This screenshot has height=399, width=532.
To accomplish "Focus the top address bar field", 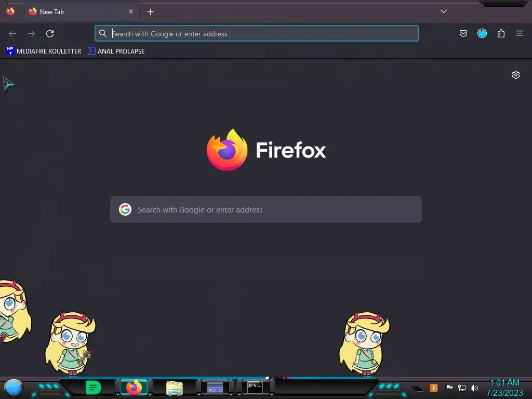I will (x=257, y=33).
